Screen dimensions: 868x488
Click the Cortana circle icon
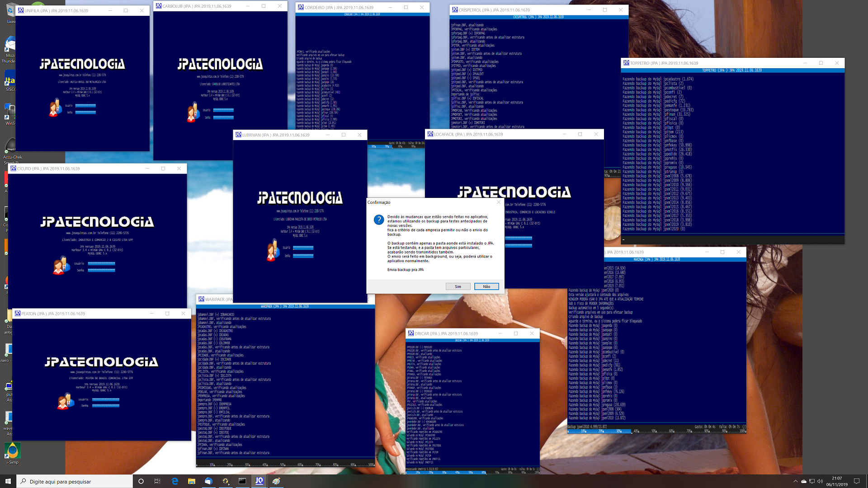point(141,481)
